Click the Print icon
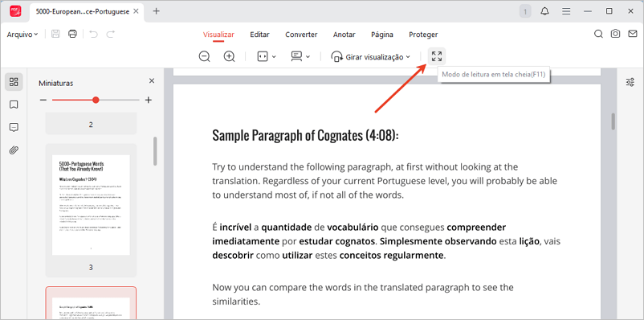 [73, 34]
